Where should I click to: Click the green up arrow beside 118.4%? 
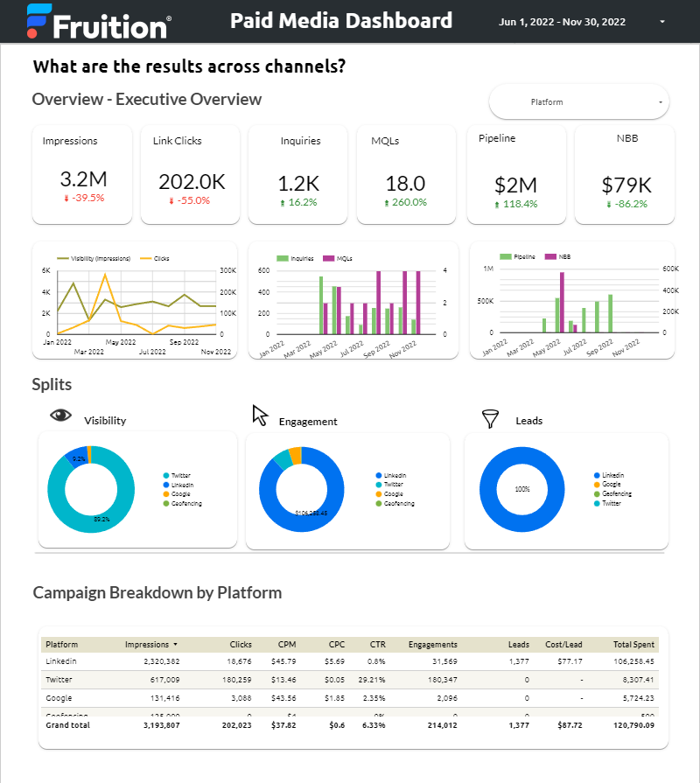[x=497, y=205]
